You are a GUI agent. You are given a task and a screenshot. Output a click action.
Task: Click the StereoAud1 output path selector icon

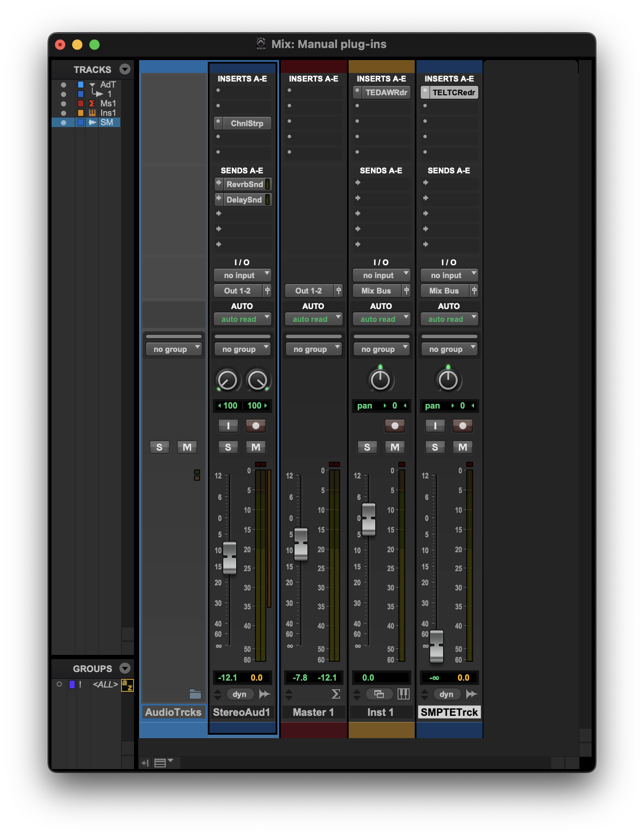[x=267, y=291]
